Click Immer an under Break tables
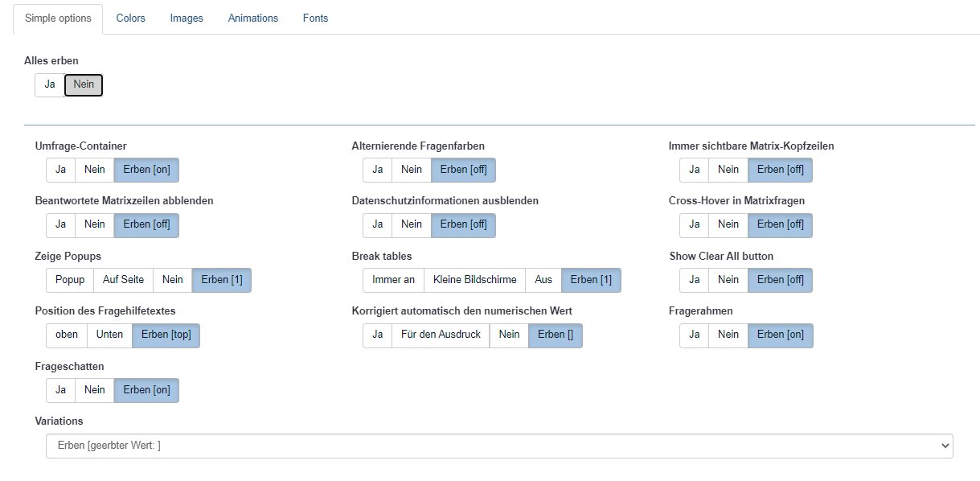The height and width of the screenshot is (481, 980). pyautogui.click(x=393, y=280)
